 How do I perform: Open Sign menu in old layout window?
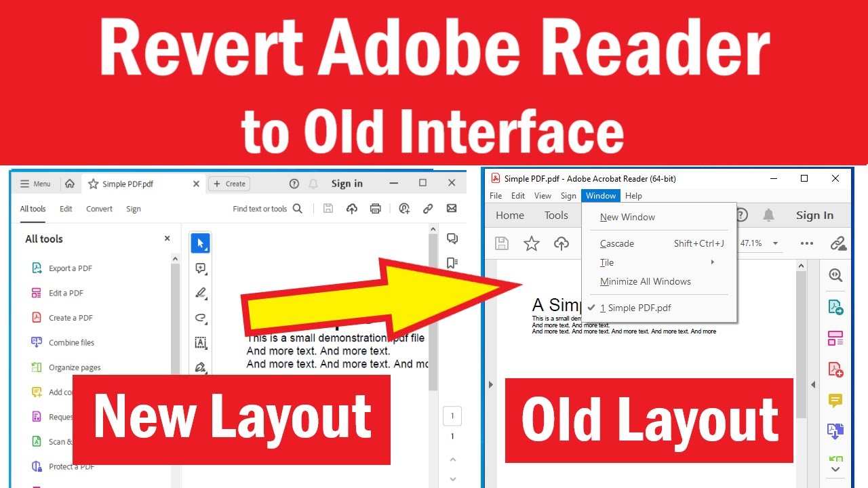[x=568, y=196]
